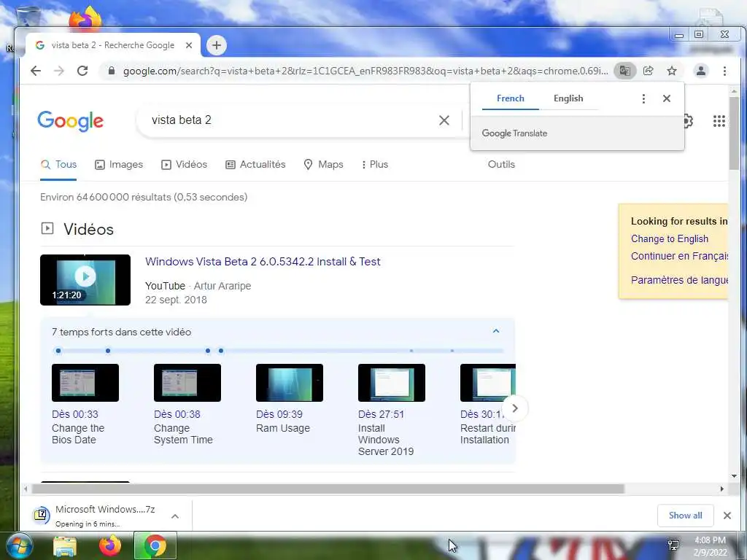Click the browser forward arrow
Screen dimensions: 747x560
(x=59, y=71)
